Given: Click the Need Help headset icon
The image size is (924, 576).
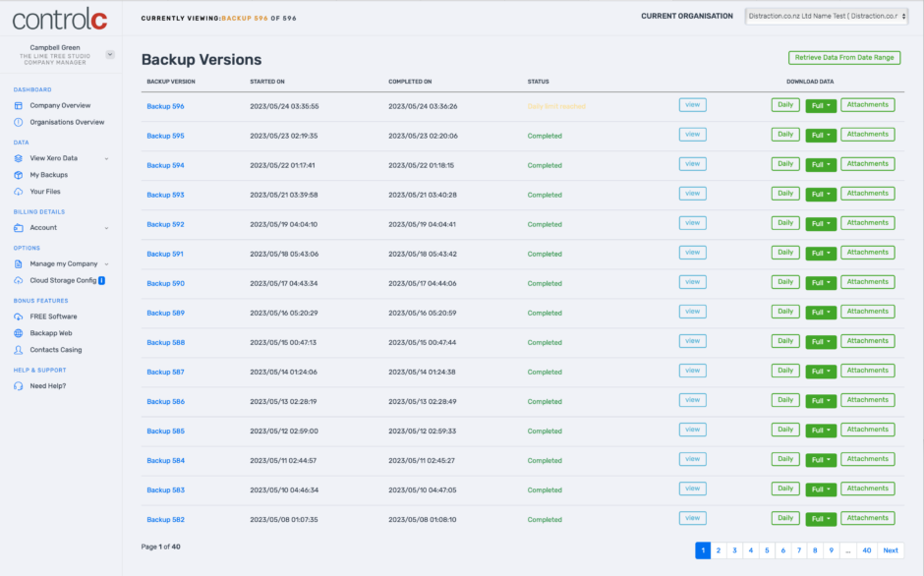Looking at the screenshot, I should [x=19, y=386].
